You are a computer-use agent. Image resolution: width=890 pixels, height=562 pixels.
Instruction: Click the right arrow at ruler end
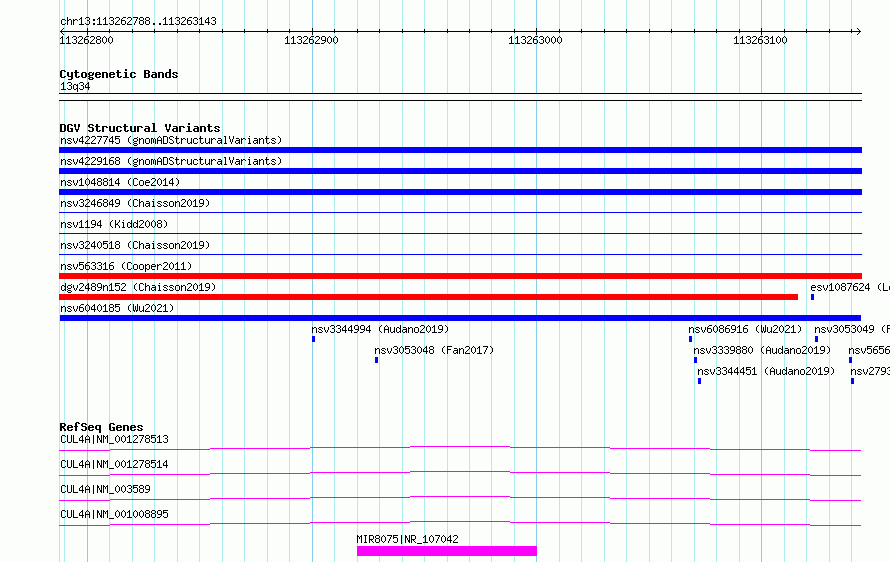pos(858,31)
